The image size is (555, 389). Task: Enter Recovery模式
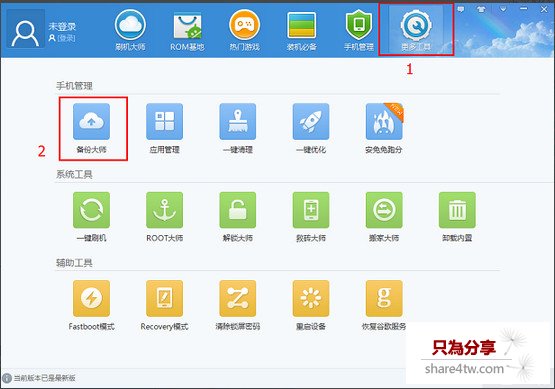coord(165,298)
